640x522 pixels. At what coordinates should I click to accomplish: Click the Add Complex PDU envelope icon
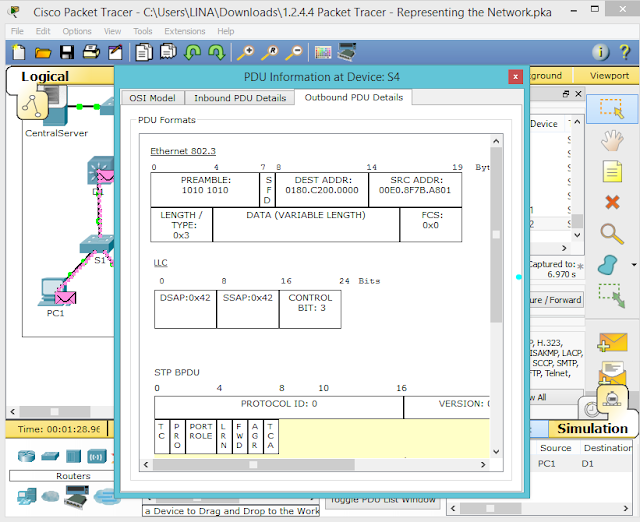(x=612, y=372)
